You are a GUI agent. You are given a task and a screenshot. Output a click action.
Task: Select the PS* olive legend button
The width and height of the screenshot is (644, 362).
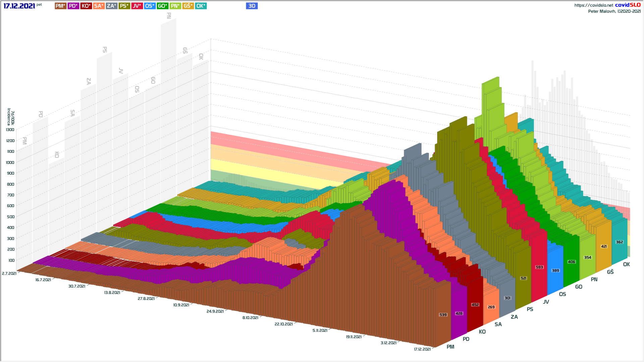[x=124, y=6]
